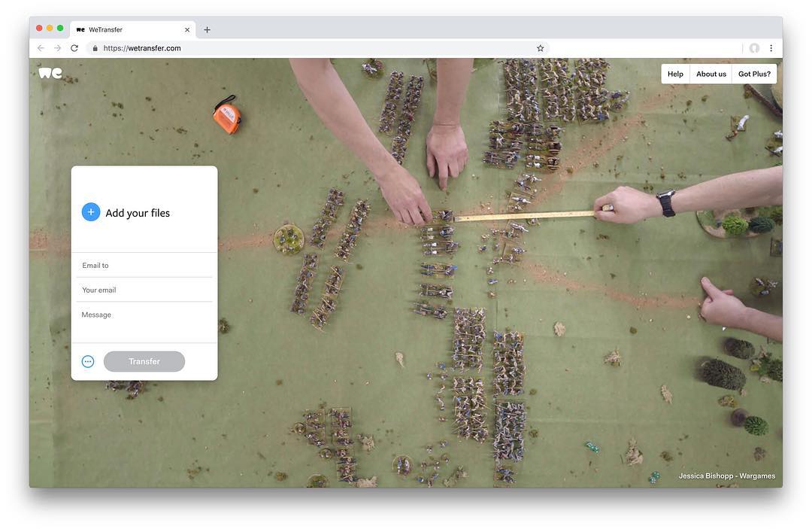Focus the 'Your email' input field

coord(144,290)
